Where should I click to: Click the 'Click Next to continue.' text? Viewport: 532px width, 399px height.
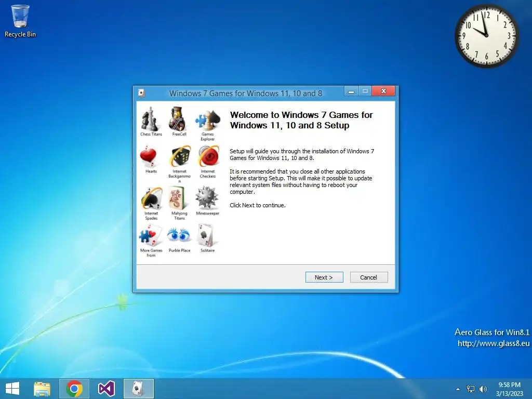(x=258, y=205)
